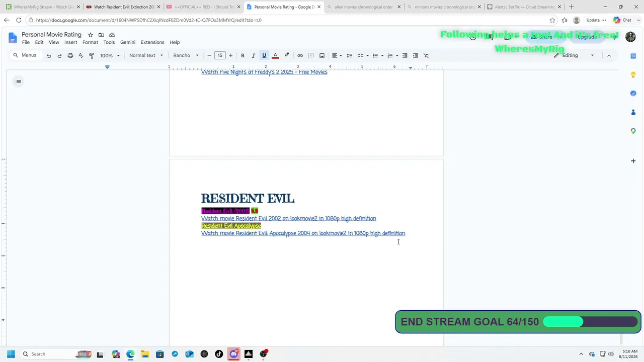644x362 pixels.
Task: Get add-ons with the plus icon
Action: point(633,161)
